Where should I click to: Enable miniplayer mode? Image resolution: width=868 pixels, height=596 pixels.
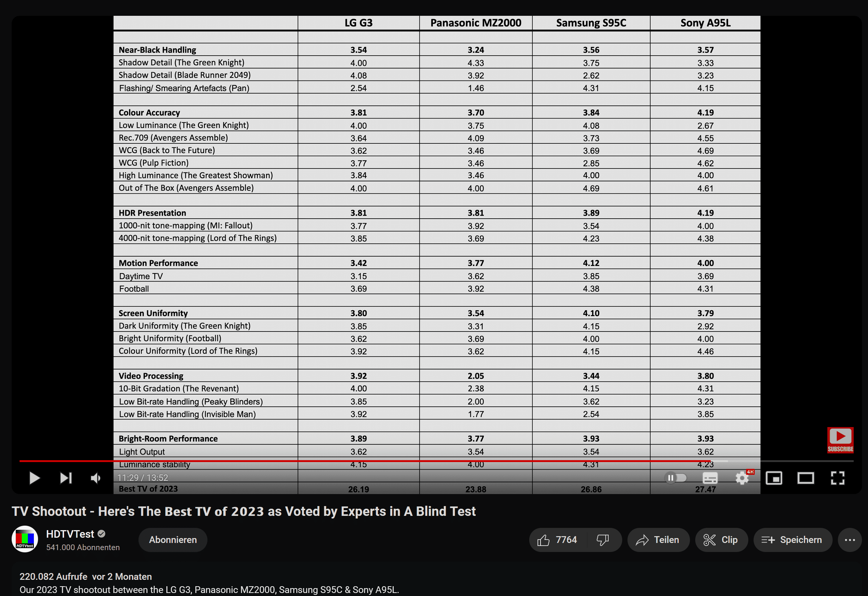tap(774, 478)
